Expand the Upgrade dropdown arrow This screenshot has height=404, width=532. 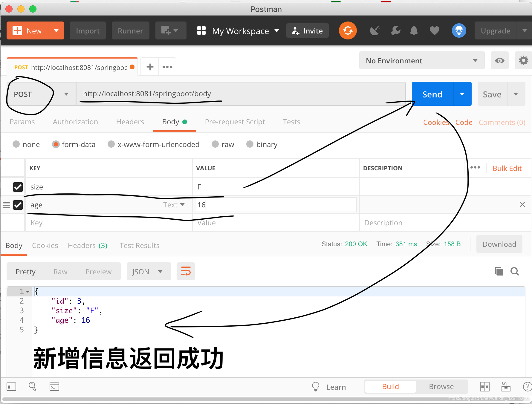tap(525, 30)
